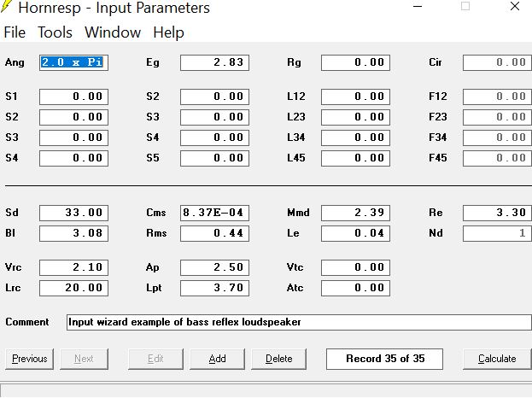Click the Comment text field
532x398 pixels.
[x=299, y=322]
